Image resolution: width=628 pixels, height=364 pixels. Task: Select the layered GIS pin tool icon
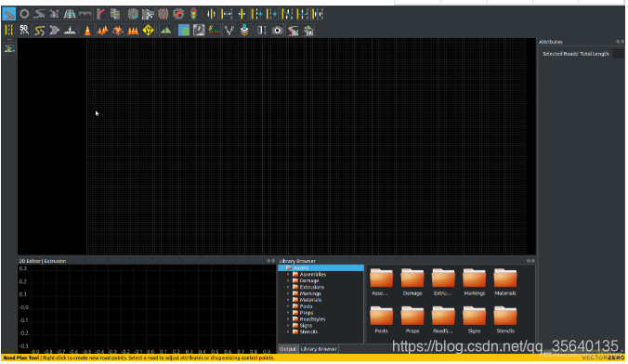244,30
